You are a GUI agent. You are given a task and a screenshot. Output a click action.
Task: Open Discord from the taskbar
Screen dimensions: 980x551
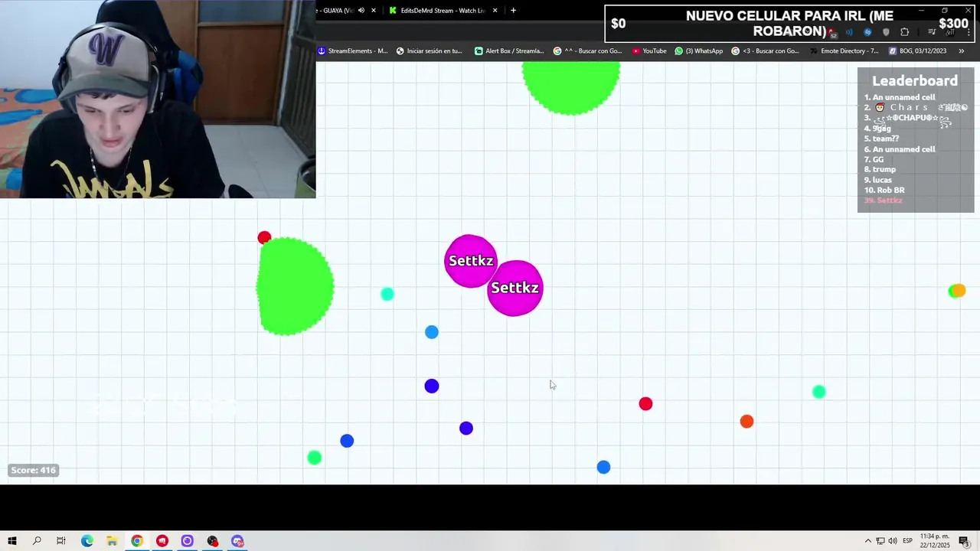pos(238,541)
